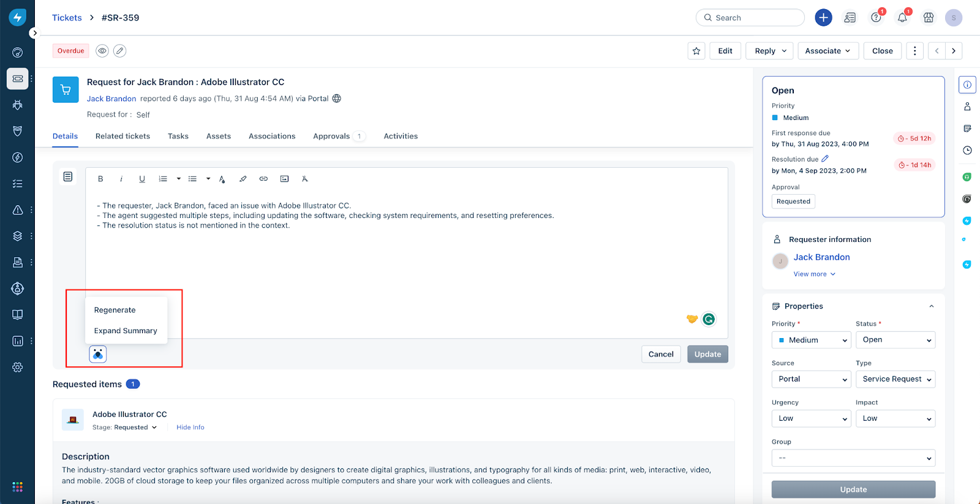Image resolution: width=980 pixels, height=504 pixels.
Task: Select Expand Summary from popup menu
Action: 126,331
